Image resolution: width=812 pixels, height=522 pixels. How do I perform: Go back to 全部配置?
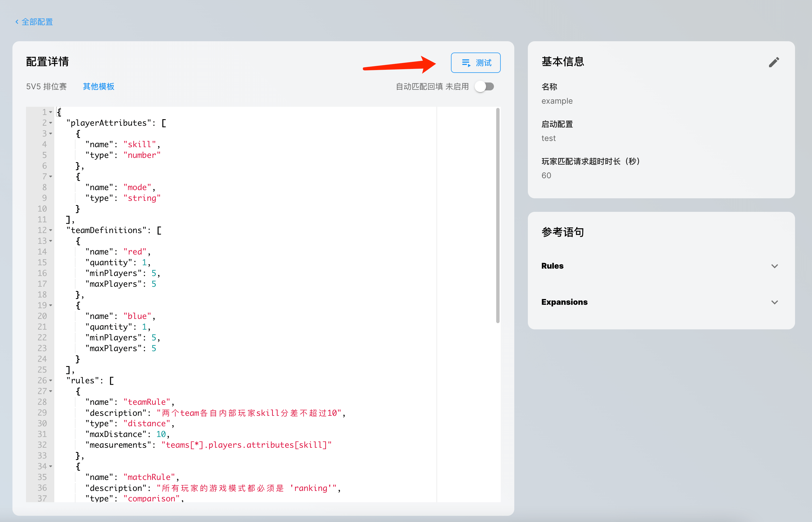pos(37,22)
